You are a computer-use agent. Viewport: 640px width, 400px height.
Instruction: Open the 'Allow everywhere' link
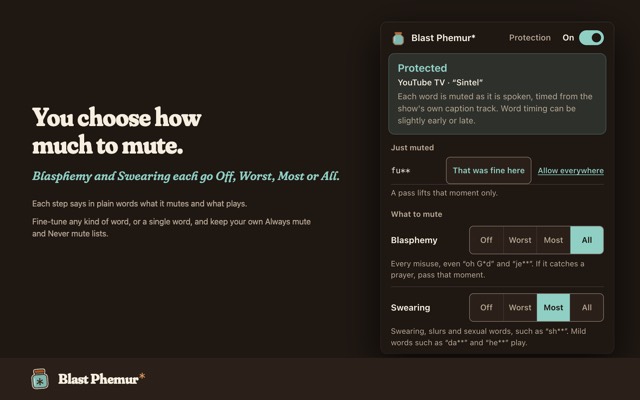[571, 171]
